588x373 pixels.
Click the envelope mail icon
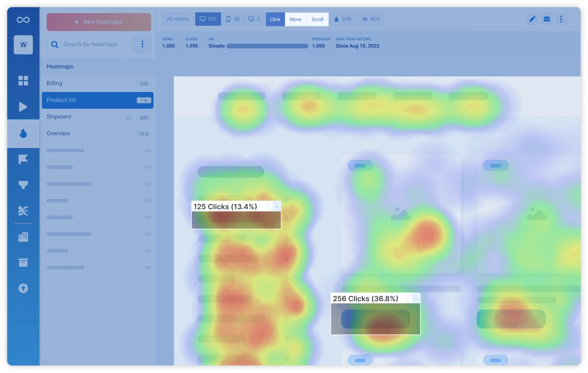tap(547, 19)
